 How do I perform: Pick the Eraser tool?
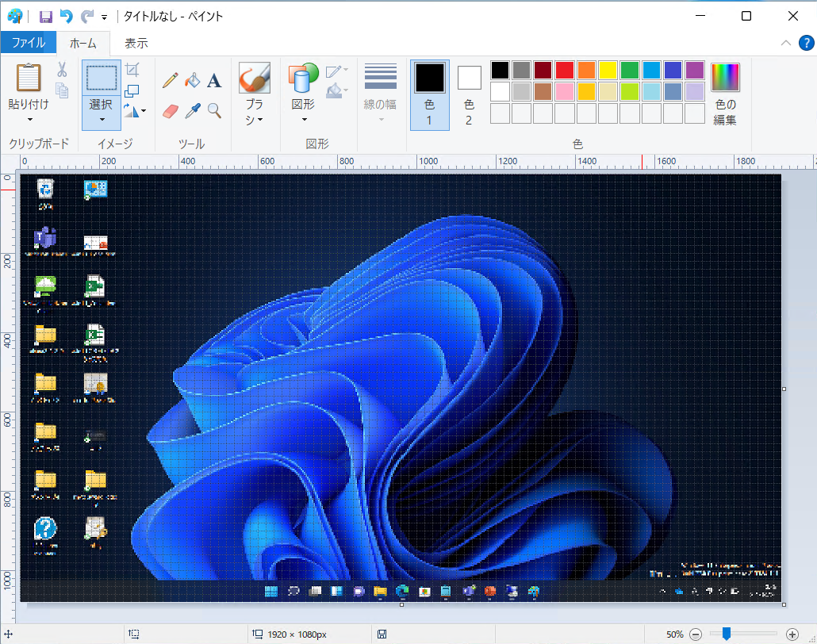click(171, 110)
